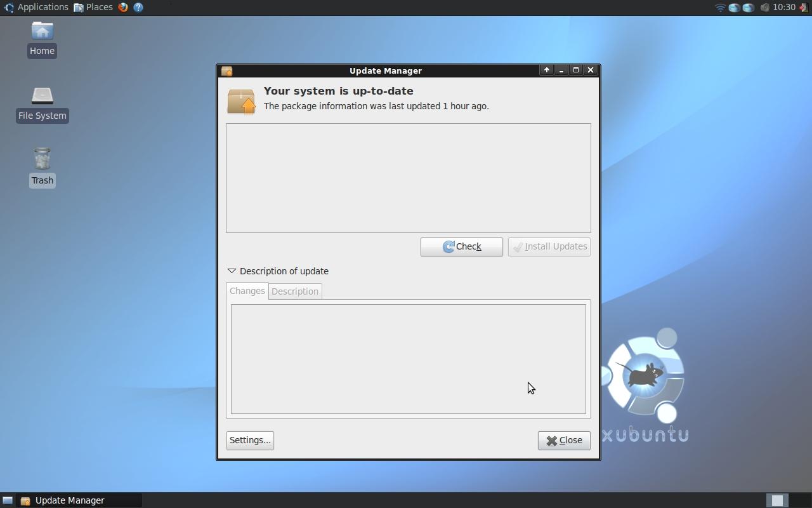Switch to the Changes tab
The height and width of the screenshot is (508, 812).
(x=247, y=291)
